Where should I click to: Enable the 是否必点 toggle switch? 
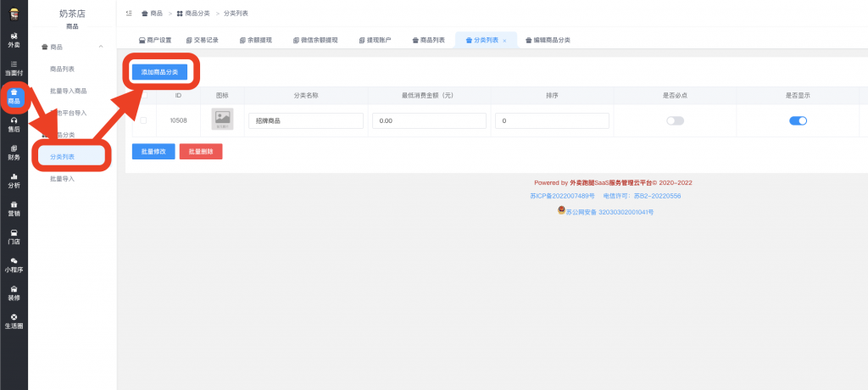675,121
